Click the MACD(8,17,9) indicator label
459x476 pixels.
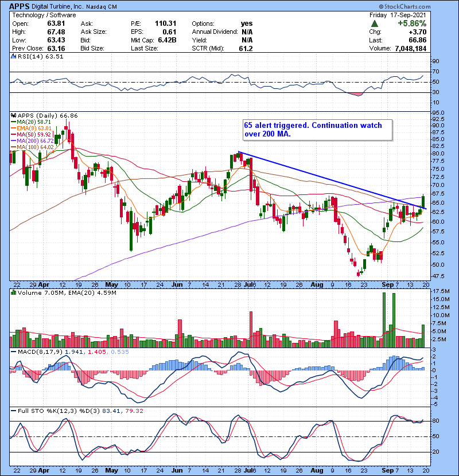point(40,352)
